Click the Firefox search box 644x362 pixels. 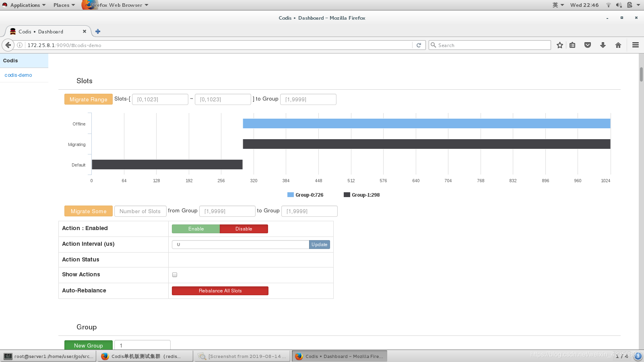[490, 45]
